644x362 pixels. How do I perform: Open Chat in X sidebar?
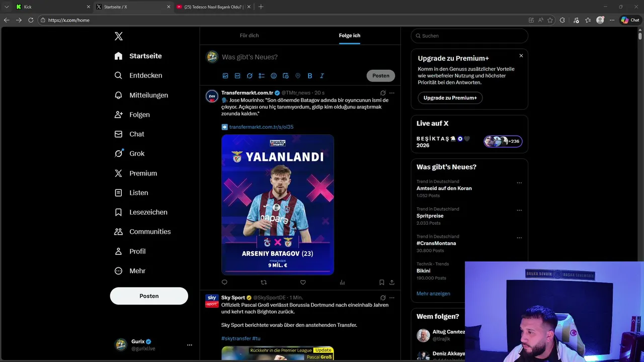point(129,134)
